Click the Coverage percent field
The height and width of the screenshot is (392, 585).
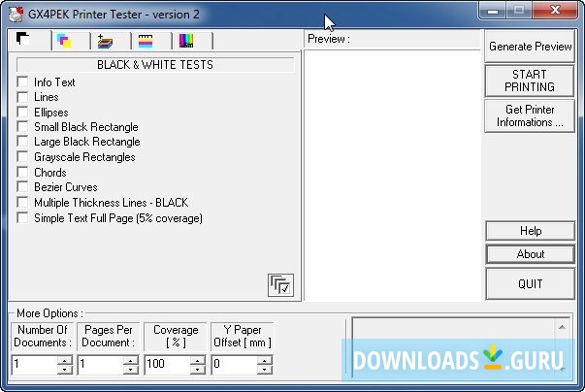[168, 365]
